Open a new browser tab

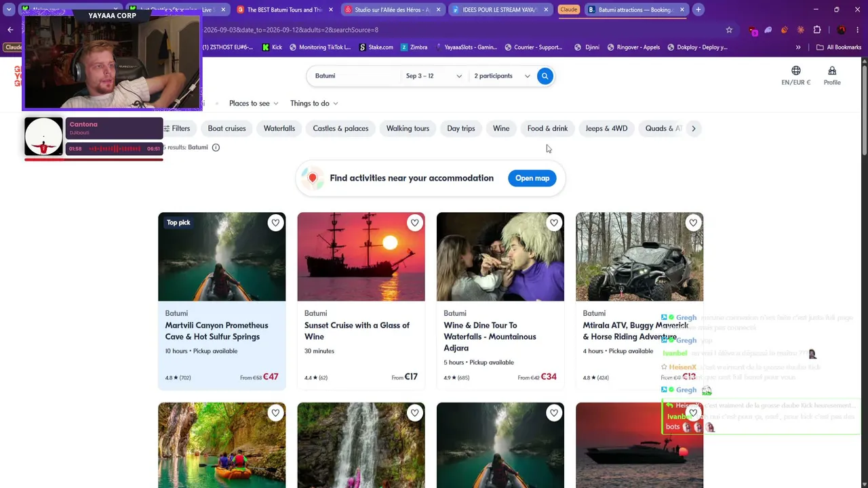(x=698, y=9)
